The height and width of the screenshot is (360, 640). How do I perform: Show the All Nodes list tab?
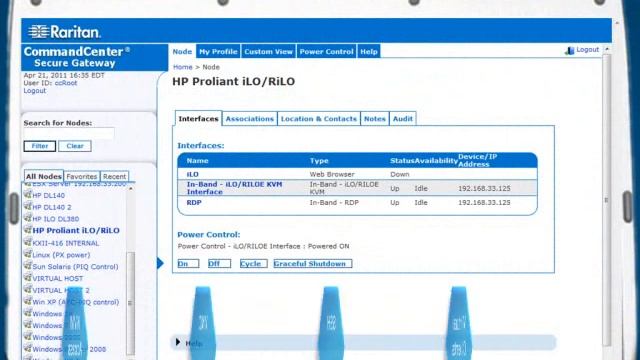click(x=44, y=176)
